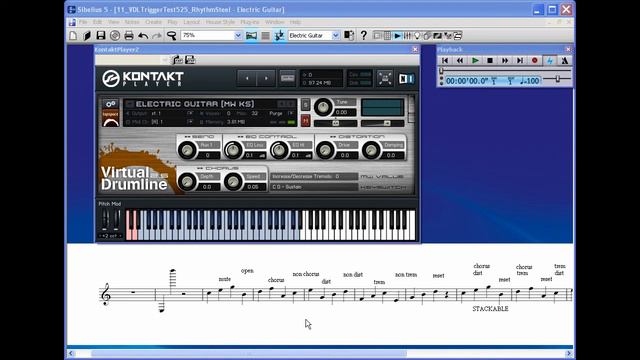Toggle Panorama view icon

[251, 36]
